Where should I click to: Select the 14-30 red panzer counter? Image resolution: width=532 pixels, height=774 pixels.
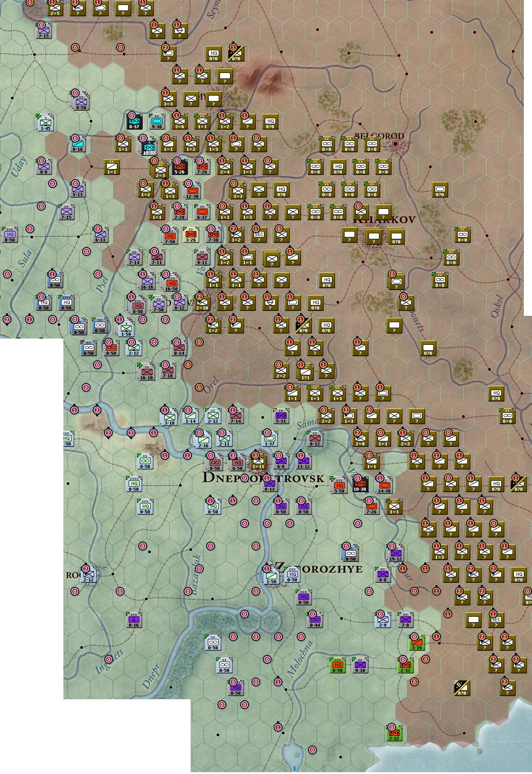[x=384, y=485]
